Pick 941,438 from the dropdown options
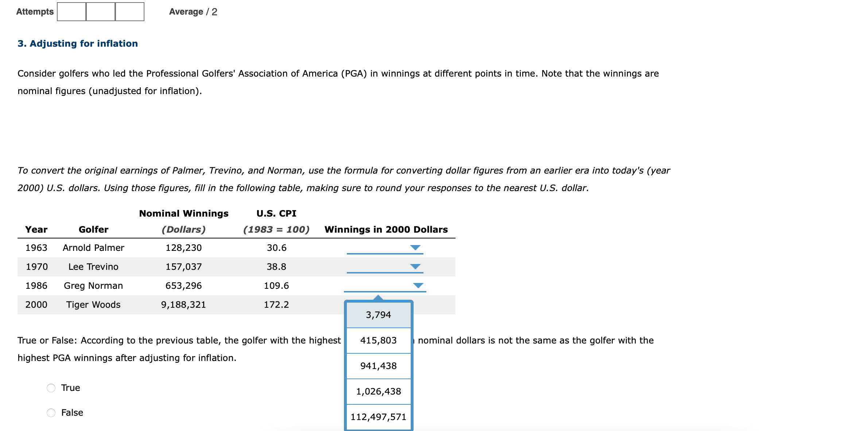 click(378, 366)
